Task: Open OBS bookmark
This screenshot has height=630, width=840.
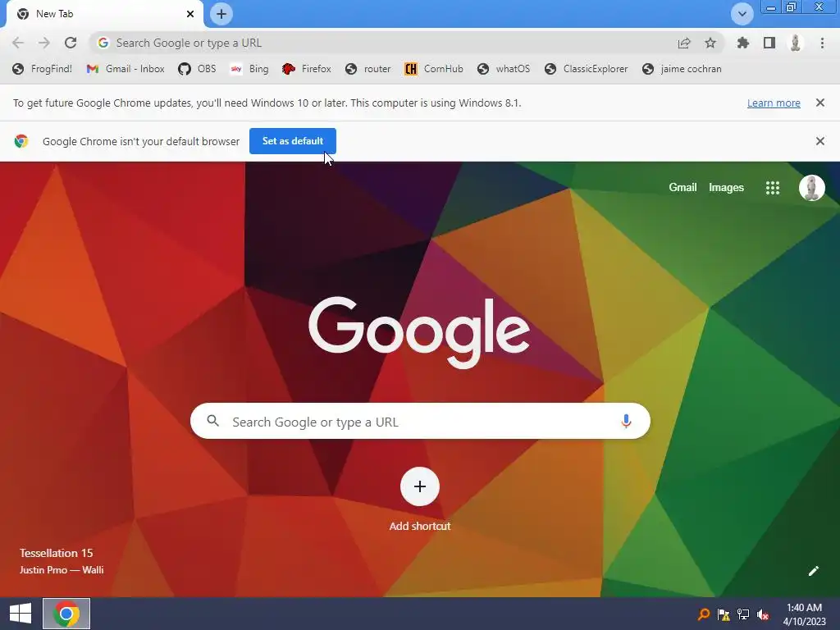Action: pos(197,69)
